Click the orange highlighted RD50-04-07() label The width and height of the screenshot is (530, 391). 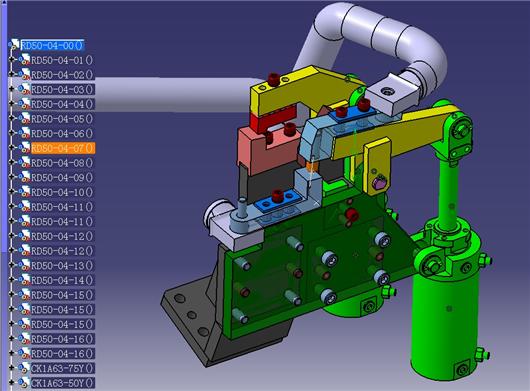coord(63,148)
